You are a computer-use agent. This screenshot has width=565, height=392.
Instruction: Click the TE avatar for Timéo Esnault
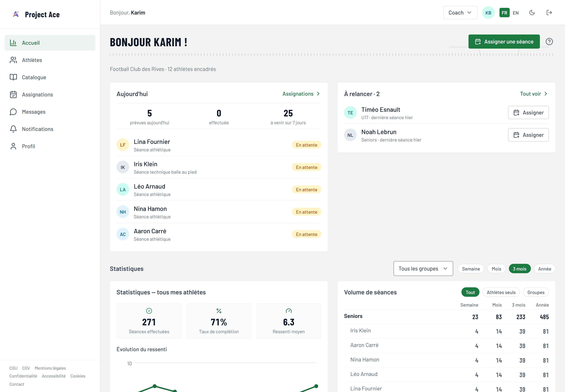(350, 113)
